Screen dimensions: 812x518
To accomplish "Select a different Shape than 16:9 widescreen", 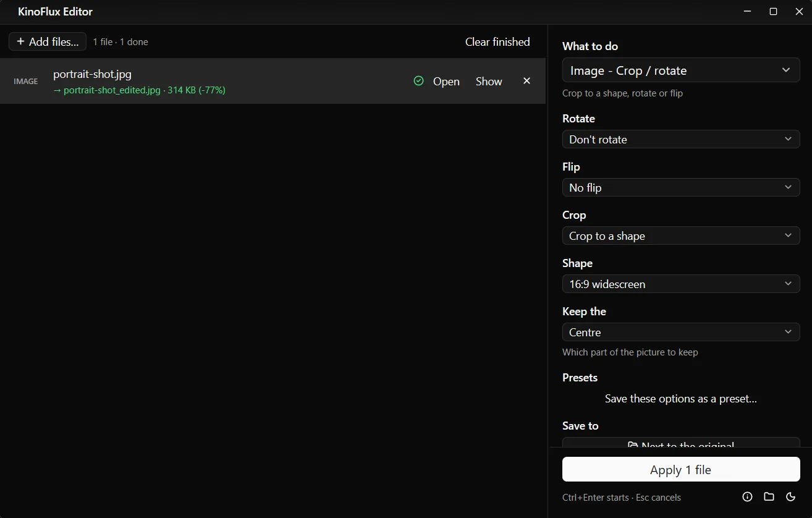I will click(681, 284).
